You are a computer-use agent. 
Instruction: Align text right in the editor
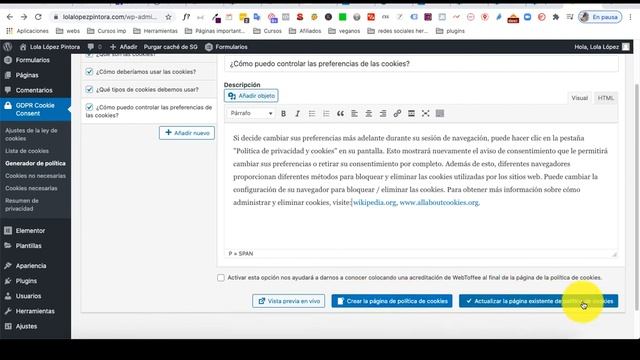(x=383, y=113)
